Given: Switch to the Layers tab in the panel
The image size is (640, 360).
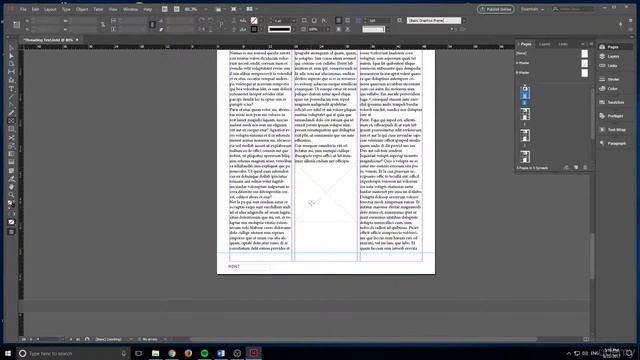Looking at the screenshot, I should (x=544, y=44).
